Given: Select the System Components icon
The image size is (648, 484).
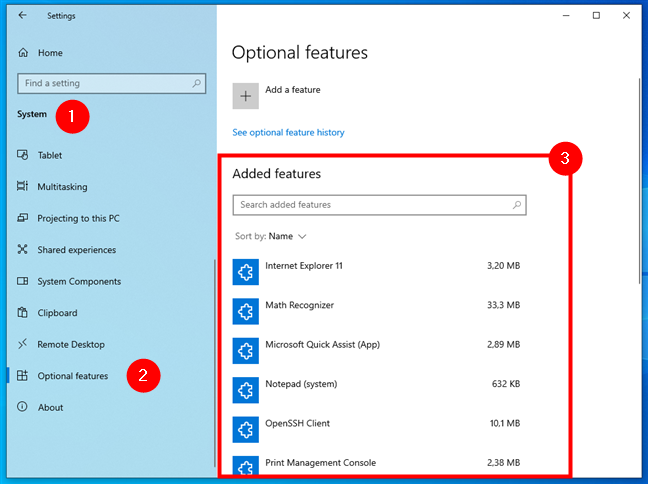Looking at the screenshot, I should pos(22,281).
